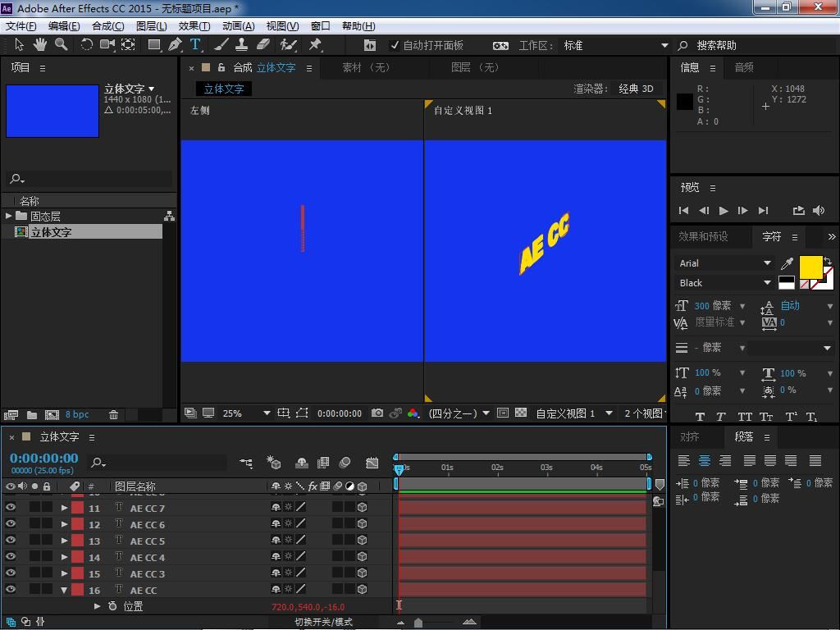840x630 pixels.
Task: Expand the 位置 property row
Action: coord(97,606)
